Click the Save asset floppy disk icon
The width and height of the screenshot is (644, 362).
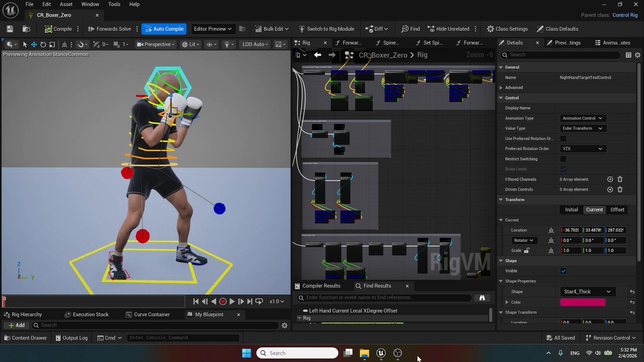[x=10, y=29]
